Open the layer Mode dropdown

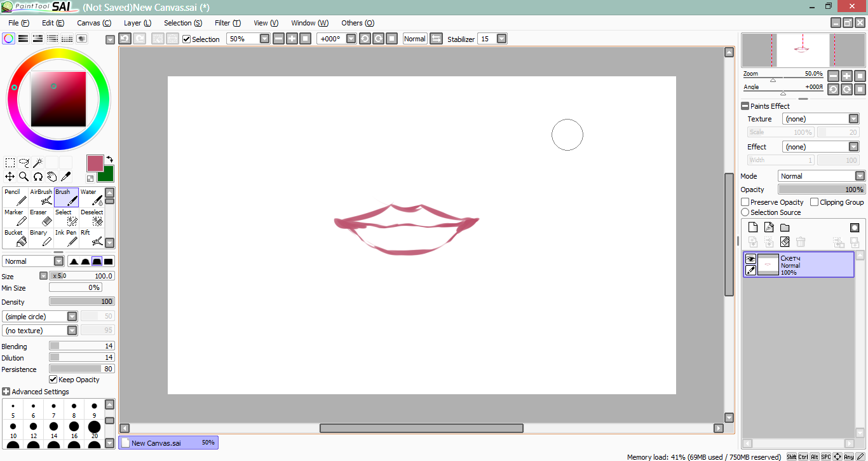coord(860,176)
